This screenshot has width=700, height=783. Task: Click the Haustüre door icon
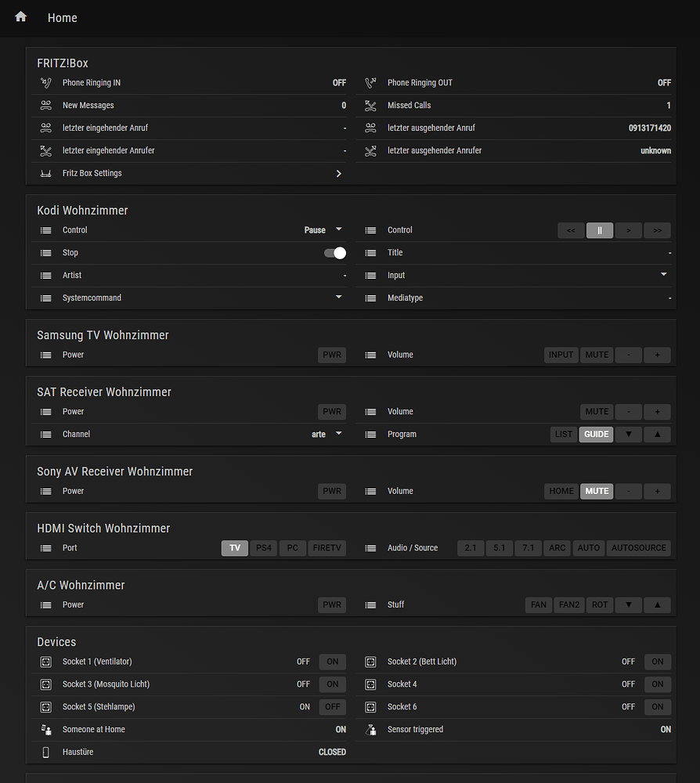[45, 752]
